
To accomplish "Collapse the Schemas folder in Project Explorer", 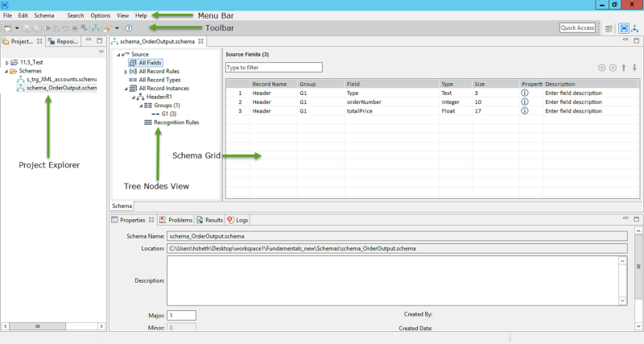I will tap(7, 71).
